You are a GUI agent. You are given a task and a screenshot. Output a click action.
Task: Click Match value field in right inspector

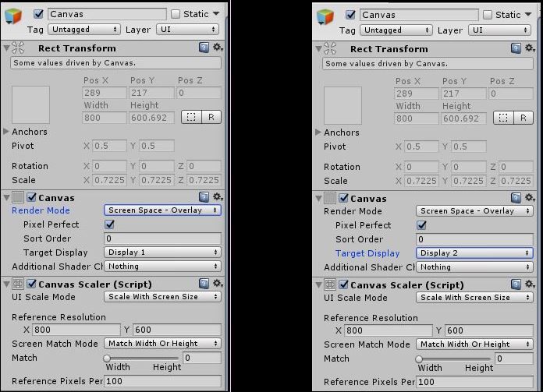514,358
